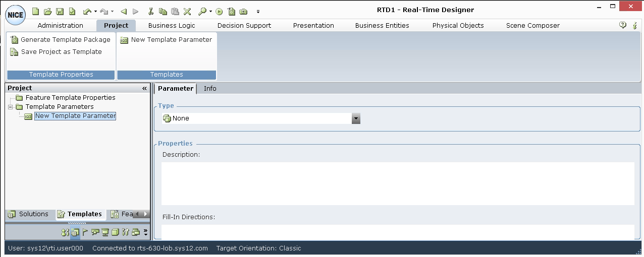This screenshot has width=644, height=257.
Task: Click the help question mark icon
Action: 623,25
